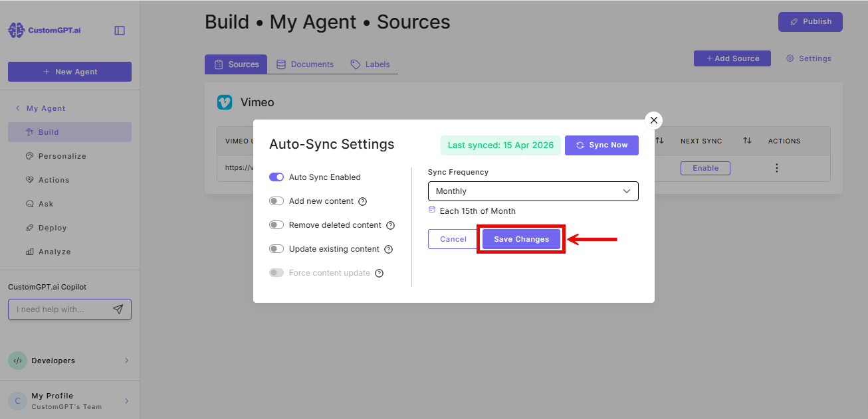This screenshot has width=868, height=419.
Task: Open the Sync Frequency dropdown
Action: (x=532, y=191)
